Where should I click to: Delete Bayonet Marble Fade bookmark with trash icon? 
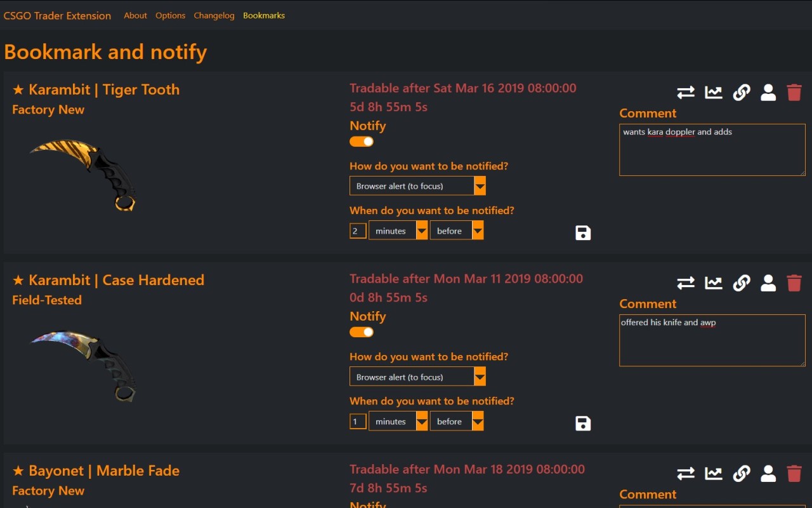pos(794,474)
